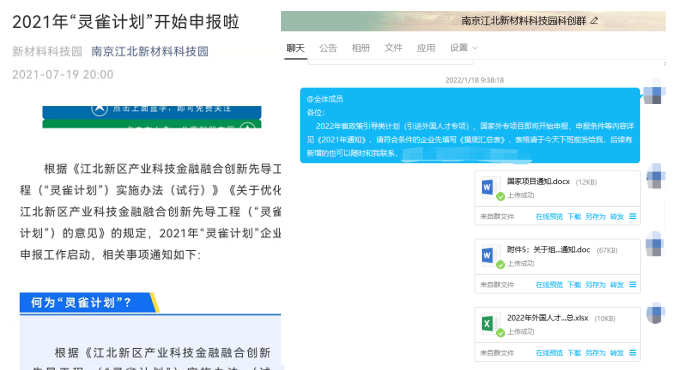
Task: Click group title 南京江北新材料科技园科创群
Action: click(x=523, y=21)
